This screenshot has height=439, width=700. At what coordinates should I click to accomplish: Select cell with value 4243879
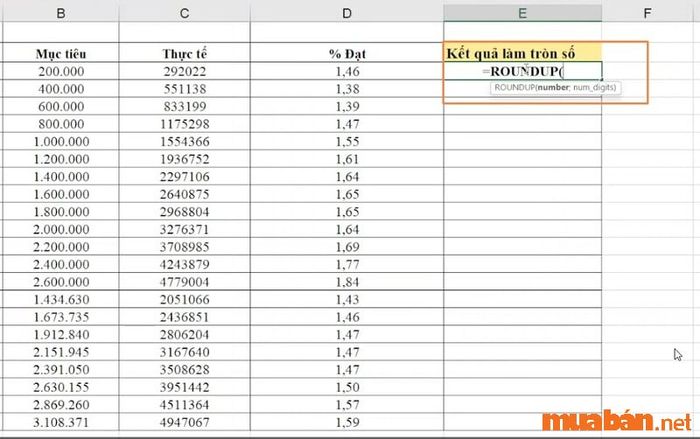coord(184,264)
